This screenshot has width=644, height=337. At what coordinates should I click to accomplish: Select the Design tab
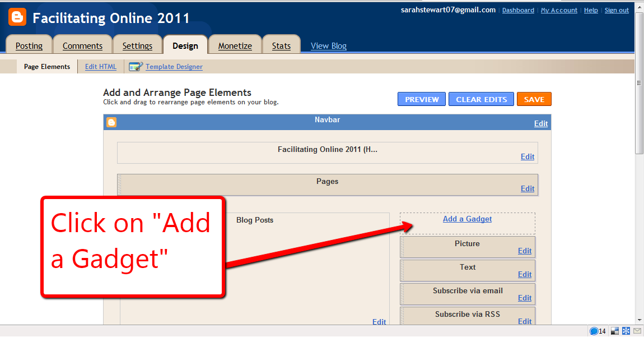[x=185, y=45]
